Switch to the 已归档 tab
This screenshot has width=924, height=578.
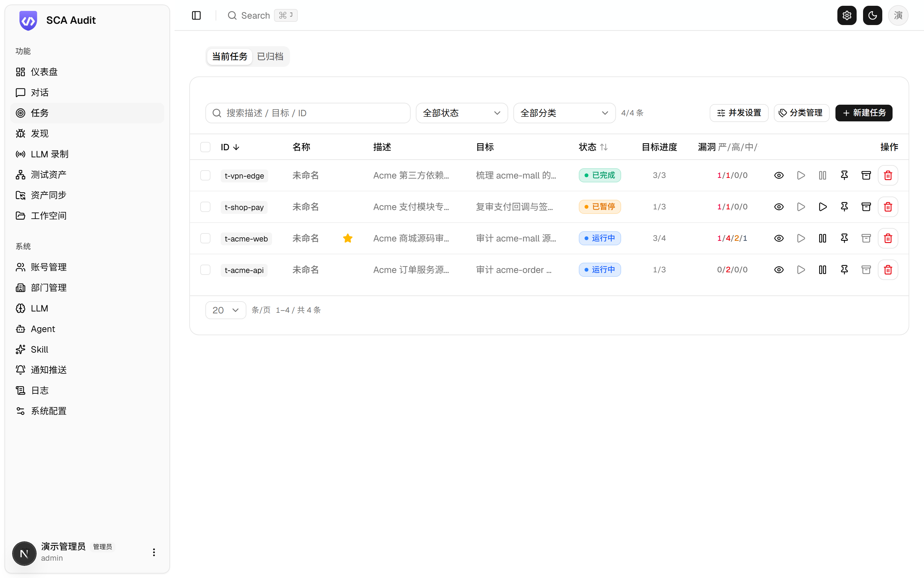(270, 57)
